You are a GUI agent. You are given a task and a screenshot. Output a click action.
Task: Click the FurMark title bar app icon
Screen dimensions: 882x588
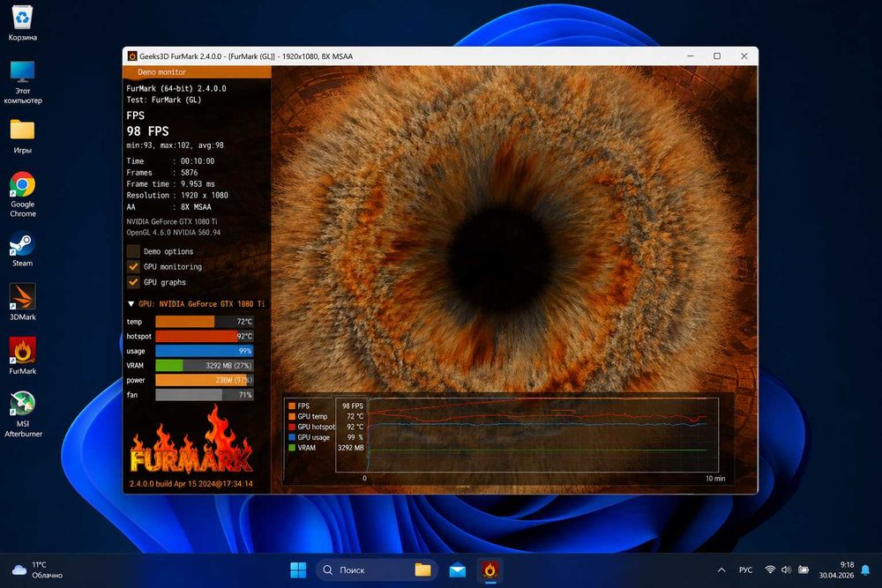(132, 56)
